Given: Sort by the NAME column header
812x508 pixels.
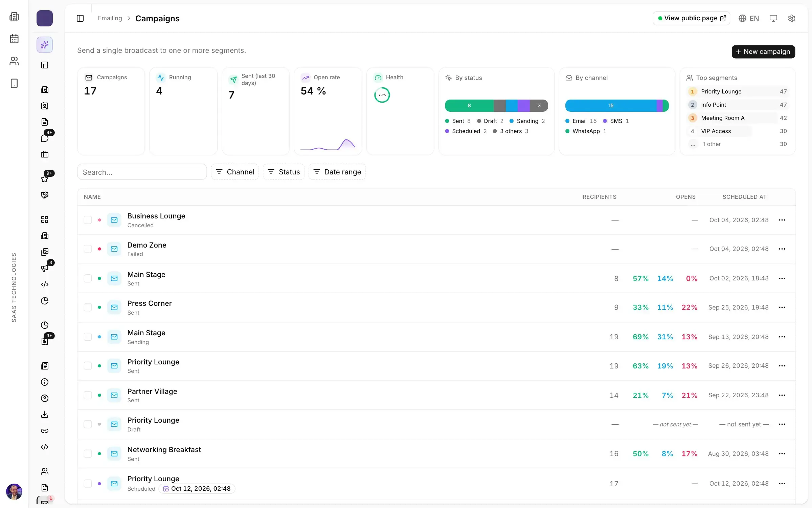Looking at the screenshot, I should (x=92, y=197).
